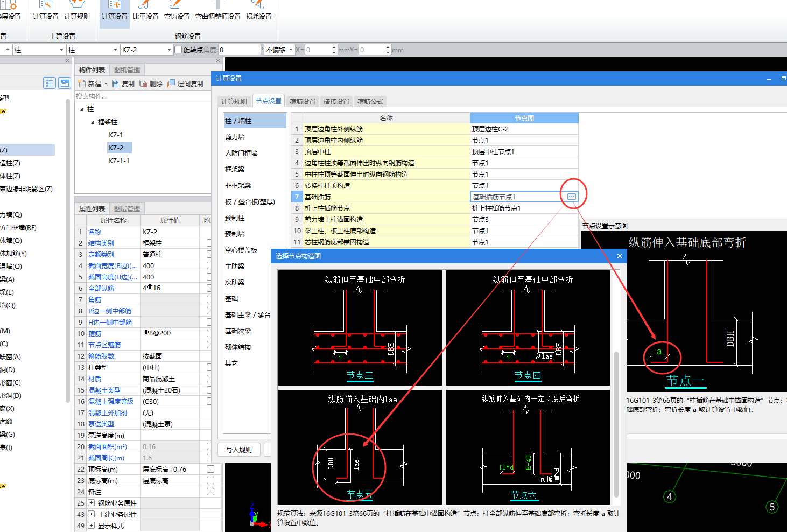Click the vertical scrollbar in node diagram dialog

pos(616,424)
